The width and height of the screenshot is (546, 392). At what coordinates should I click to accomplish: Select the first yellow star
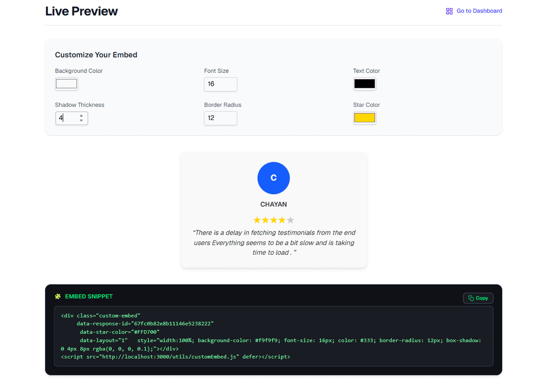click(257, 220)
